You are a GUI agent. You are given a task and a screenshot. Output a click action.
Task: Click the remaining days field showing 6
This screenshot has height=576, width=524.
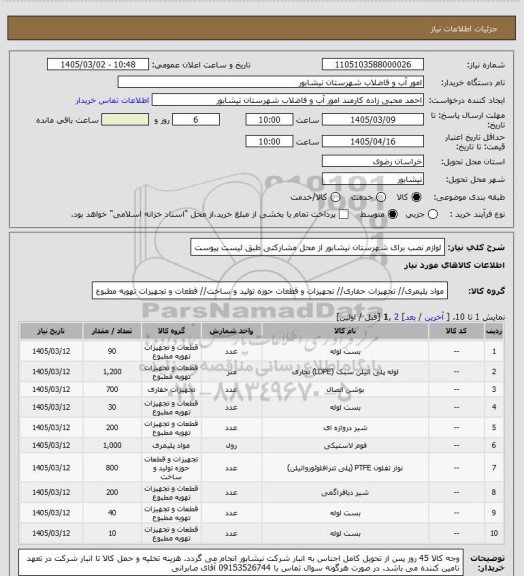tap(196, 120)
